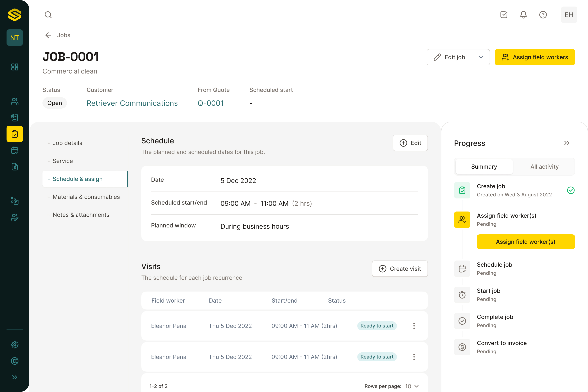Open the Rows per page dropdown

coord(412,386)
